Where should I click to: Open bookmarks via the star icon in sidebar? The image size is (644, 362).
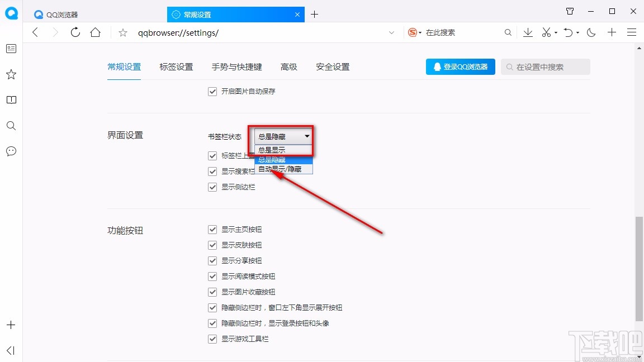(x=11, y=74)
